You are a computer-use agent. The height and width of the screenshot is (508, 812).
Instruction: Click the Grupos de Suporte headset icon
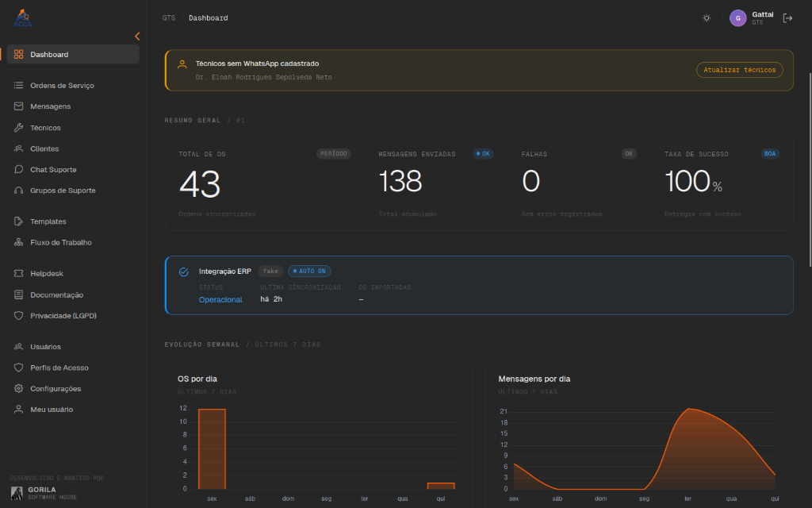pos(19,190)
